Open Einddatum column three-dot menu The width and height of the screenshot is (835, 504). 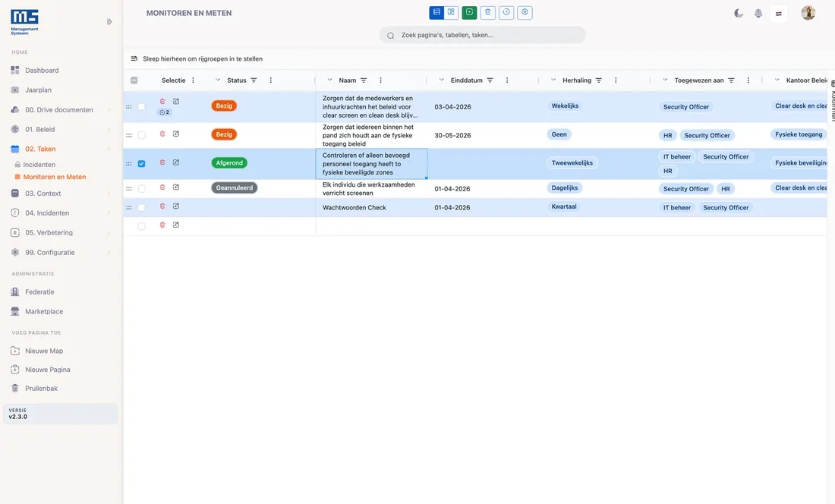(507, 80)
